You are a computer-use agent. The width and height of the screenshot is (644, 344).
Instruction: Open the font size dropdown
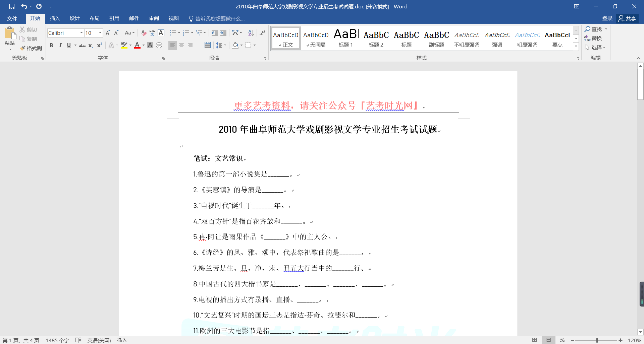[x=100, y=33]
